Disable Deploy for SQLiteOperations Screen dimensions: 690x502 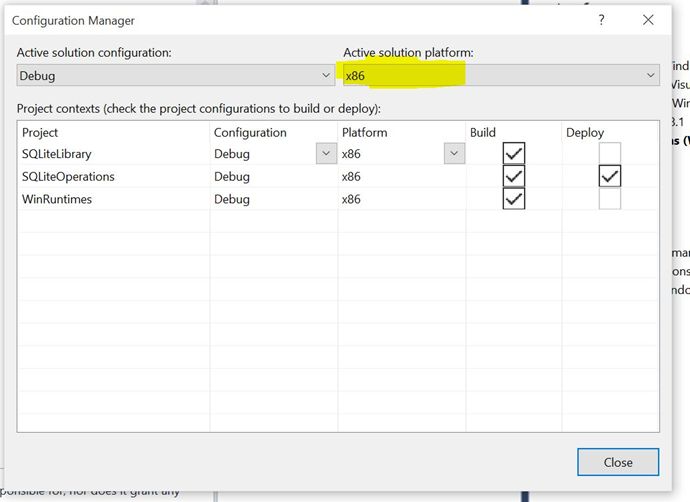pyautogui.click(x=609, y=177)
